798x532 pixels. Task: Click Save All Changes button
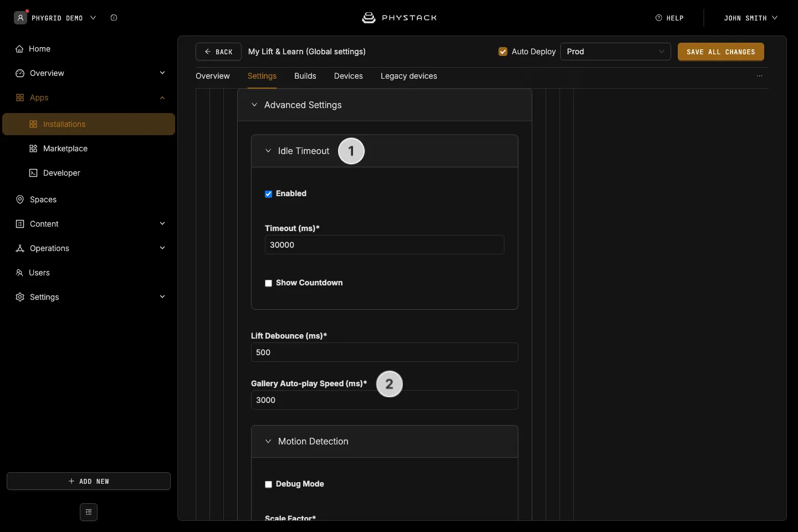coord(721,52)
